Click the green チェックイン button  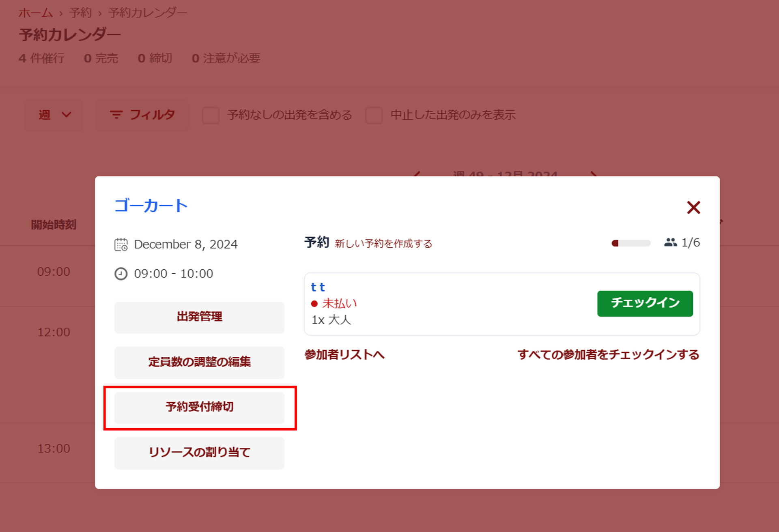point(645,303)
